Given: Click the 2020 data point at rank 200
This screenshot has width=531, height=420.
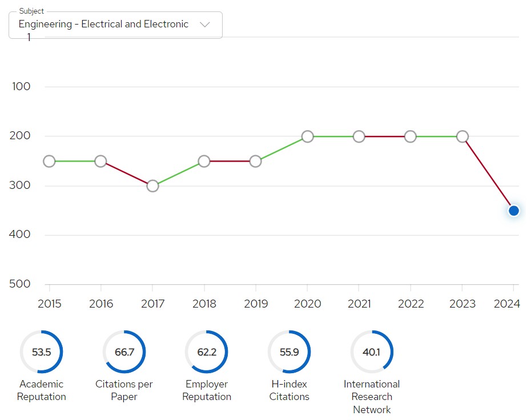Looking at the screenshot, I should pos(308,136).
